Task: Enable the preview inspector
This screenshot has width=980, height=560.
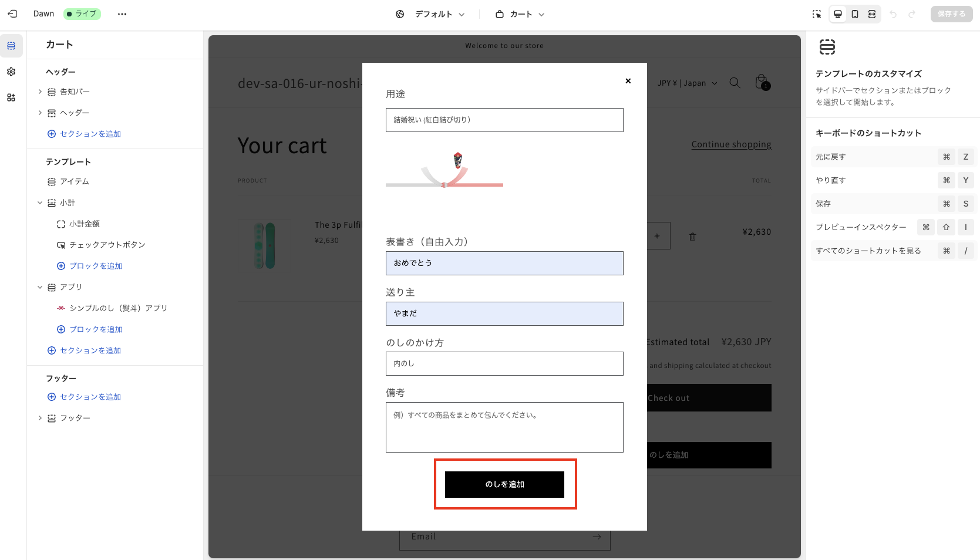Action: click(817, 14)
